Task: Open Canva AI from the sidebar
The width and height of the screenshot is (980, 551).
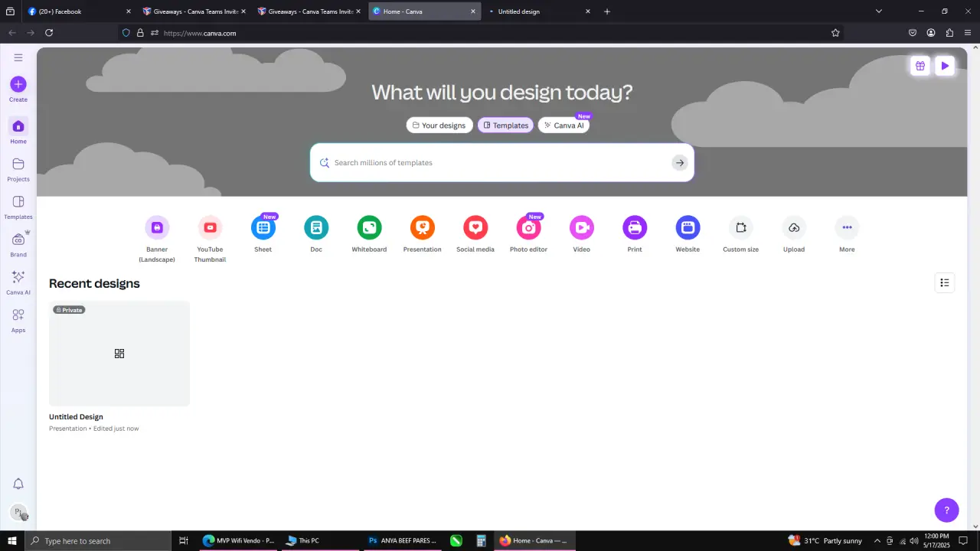Action: pos(18,282)
